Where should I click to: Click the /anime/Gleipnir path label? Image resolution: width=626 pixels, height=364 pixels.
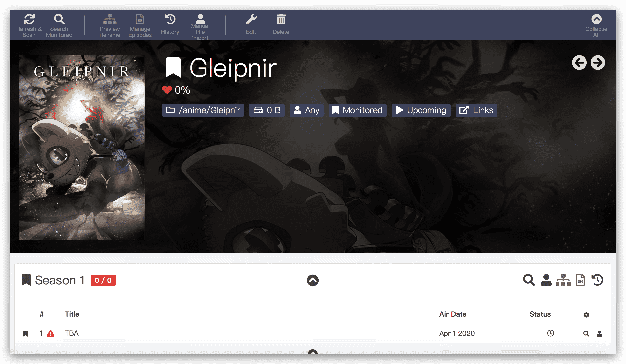coord(203,110)
